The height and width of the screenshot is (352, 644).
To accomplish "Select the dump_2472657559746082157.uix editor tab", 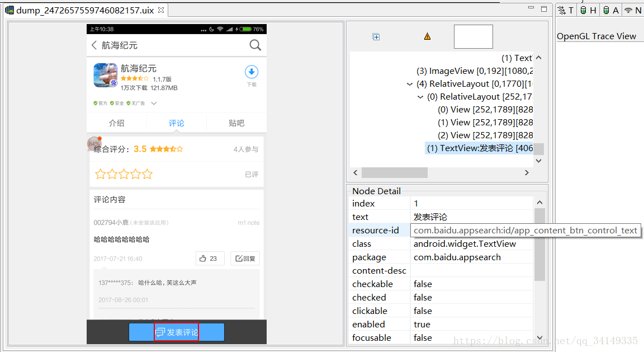I will (x=84, y=10).
